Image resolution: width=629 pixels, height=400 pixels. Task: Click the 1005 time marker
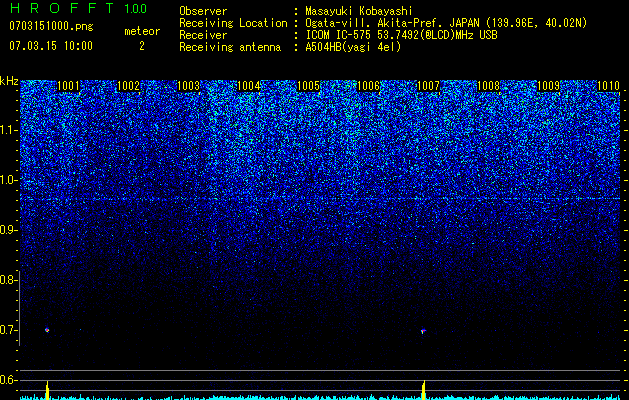click(x=308, y=86)
